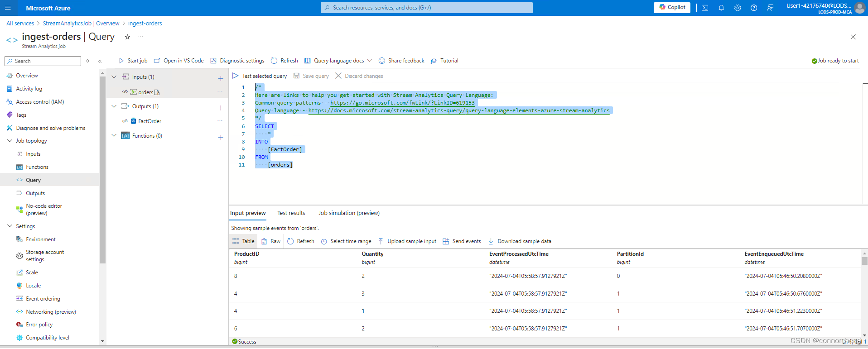868x349 pixels.
Task: Add a new input with plus icon
Action: tap(221, 78)
